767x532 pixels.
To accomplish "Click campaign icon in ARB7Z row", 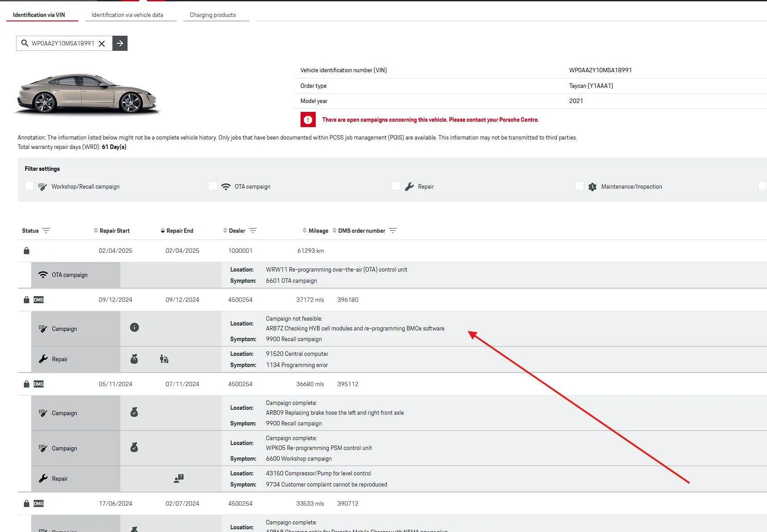I will coord(43,329).
